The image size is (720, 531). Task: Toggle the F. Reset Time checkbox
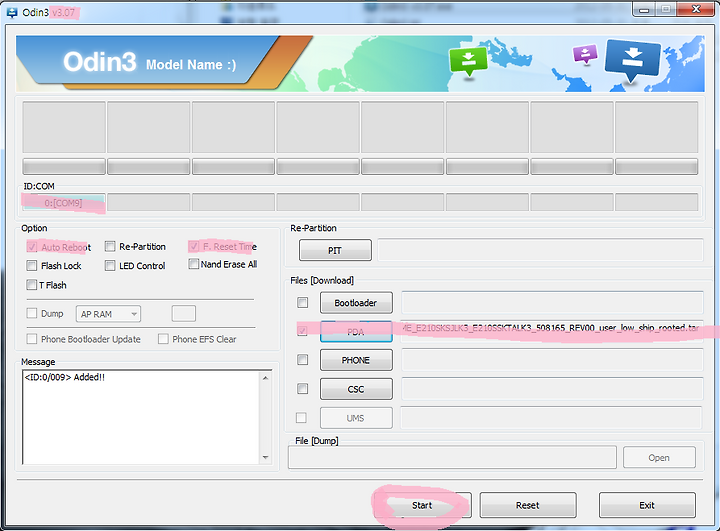coord(194,247)
